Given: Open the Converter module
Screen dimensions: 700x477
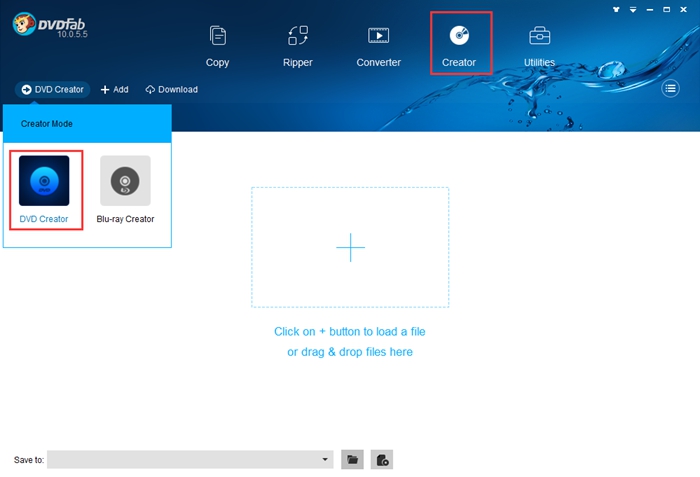Looking at the screenshot, I should [379, 46].
